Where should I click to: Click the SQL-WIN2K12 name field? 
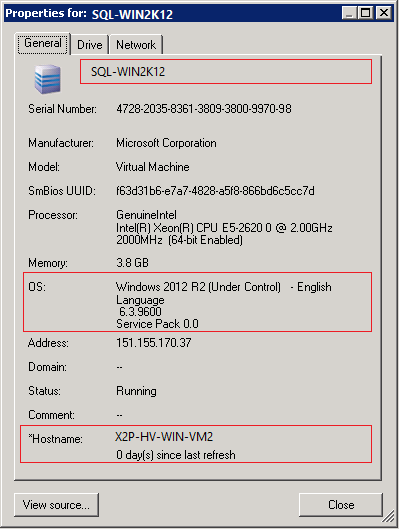coord(226,72)
